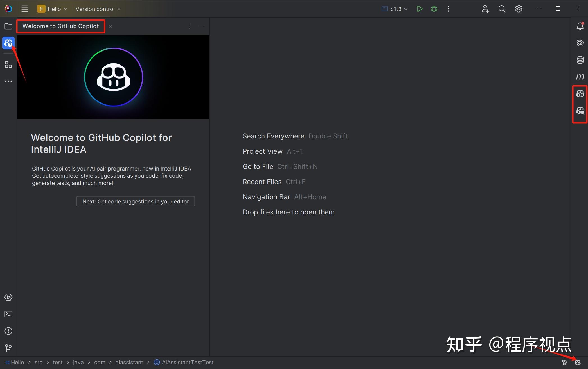Open the Version control dropdown
Image resolution: width=588 pixels, height=369 pixels.
[98, 9]
